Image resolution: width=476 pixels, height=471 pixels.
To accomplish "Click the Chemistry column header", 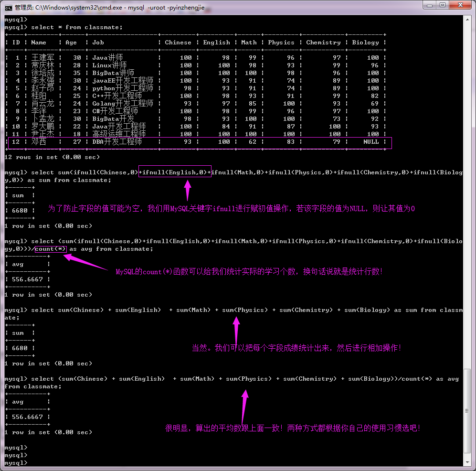I will click(x=323, y=43).
